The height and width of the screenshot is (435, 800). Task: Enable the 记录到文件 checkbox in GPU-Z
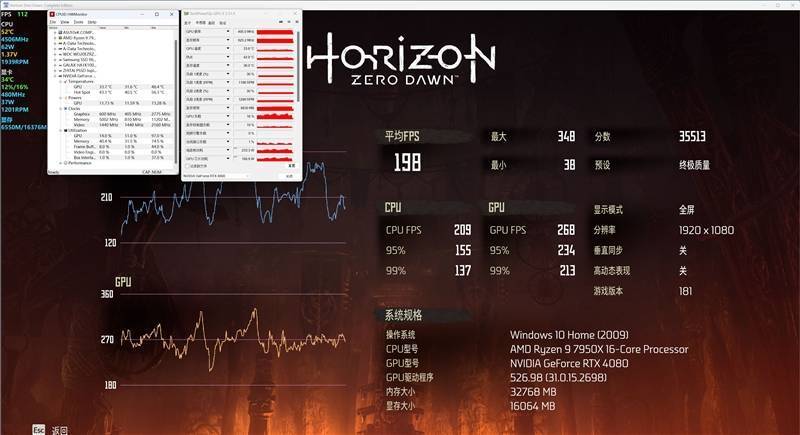(x=187, y=166)
